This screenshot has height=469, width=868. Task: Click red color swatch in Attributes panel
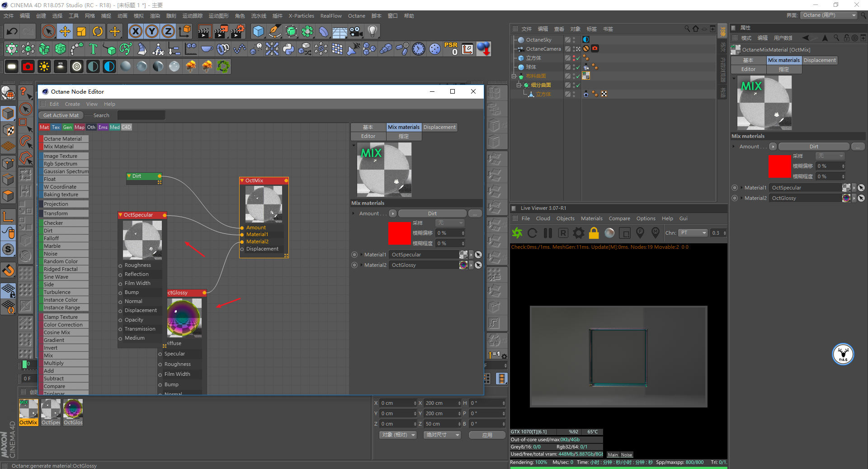pyautogui.click(x=780, y=166)
